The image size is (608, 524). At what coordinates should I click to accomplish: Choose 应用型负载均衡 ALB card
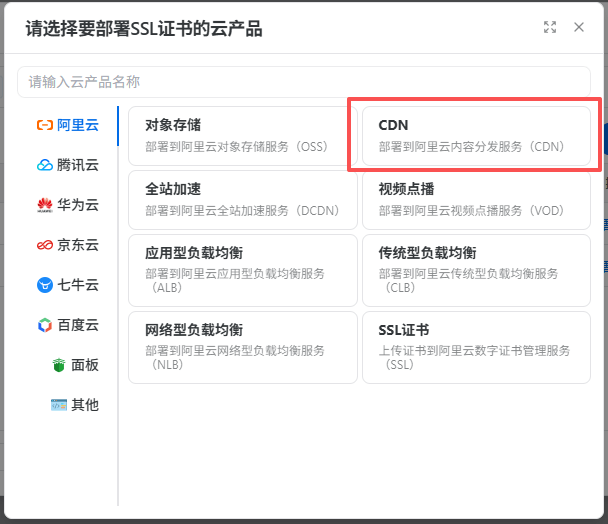pyautogui.click(x=242, y=270)
